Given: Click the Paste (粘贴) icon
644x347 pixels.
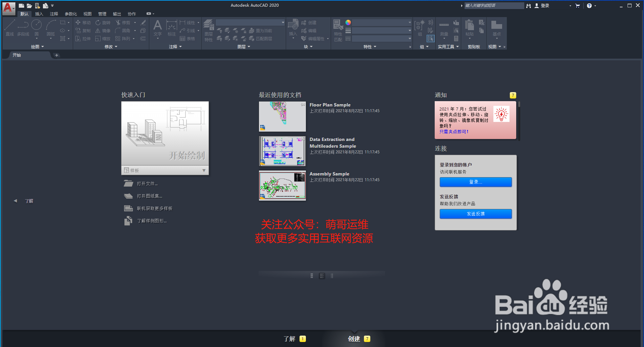Looking at the screenshot, I should 470,27.
